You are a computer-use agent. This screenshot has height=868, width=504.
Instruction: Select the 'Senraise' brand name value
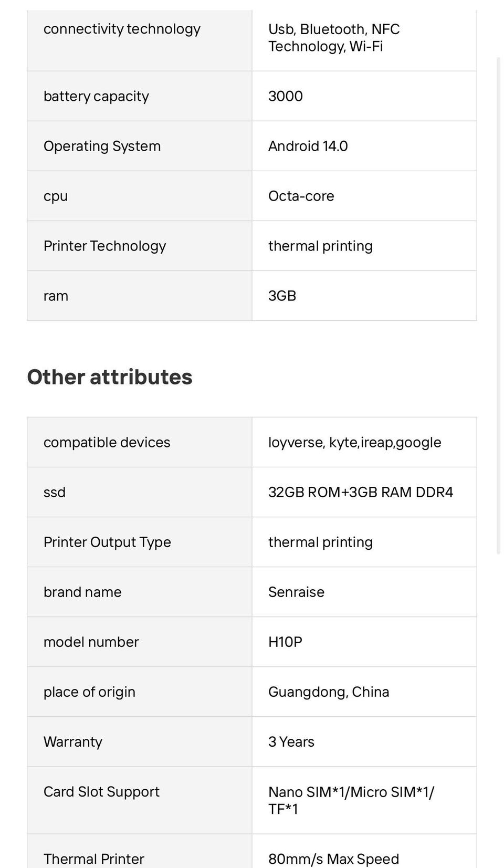tap(296, 592)
